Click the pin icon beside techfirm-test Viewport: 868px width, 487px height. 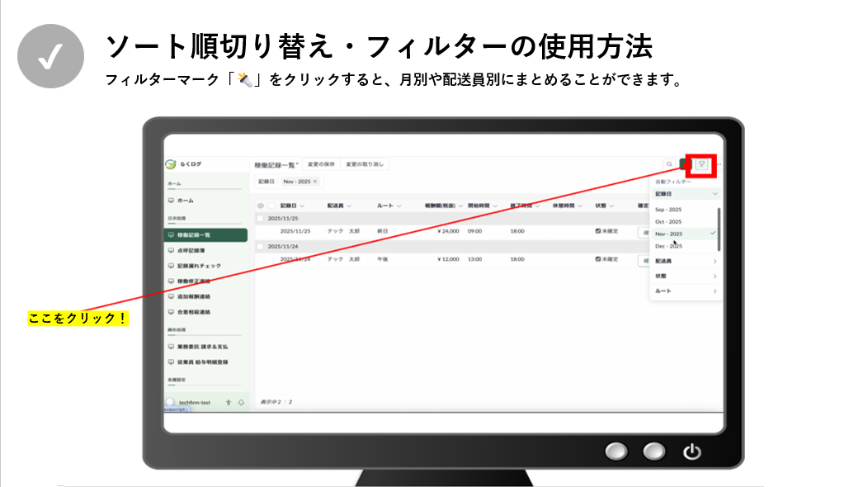coord(228,402)
